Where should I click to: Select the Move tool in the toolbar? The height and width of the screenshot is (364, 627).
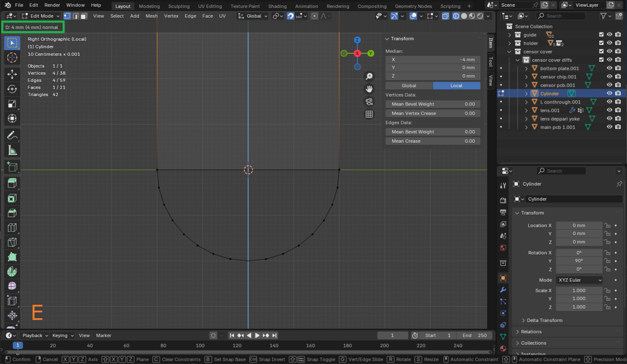(12, 75)
